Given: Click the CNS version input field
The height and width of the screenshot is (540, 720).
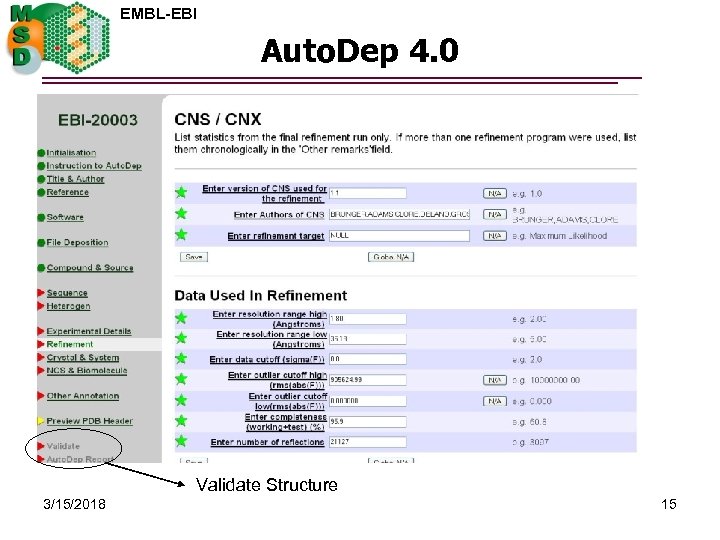Looking at the screenshot, I should pyautogui.click(x=367, y=193).
